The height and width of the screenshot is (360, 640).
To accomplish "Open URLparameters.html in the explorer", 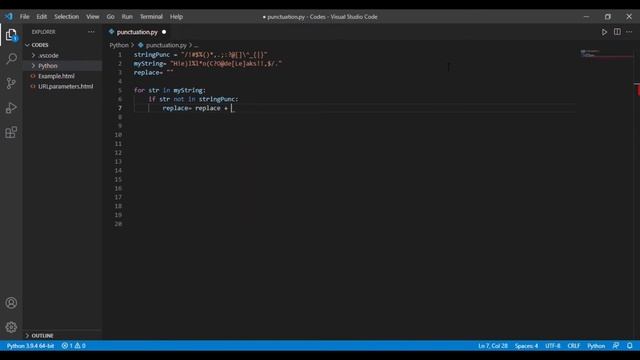I will 62,87.
